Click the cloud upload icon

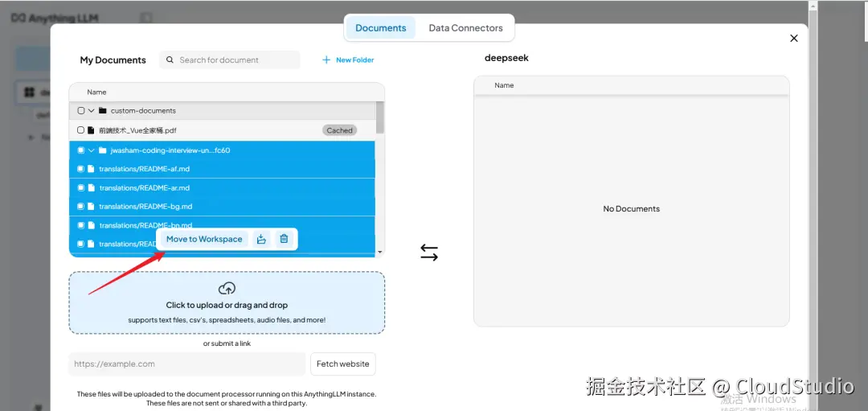click(227, 289)
